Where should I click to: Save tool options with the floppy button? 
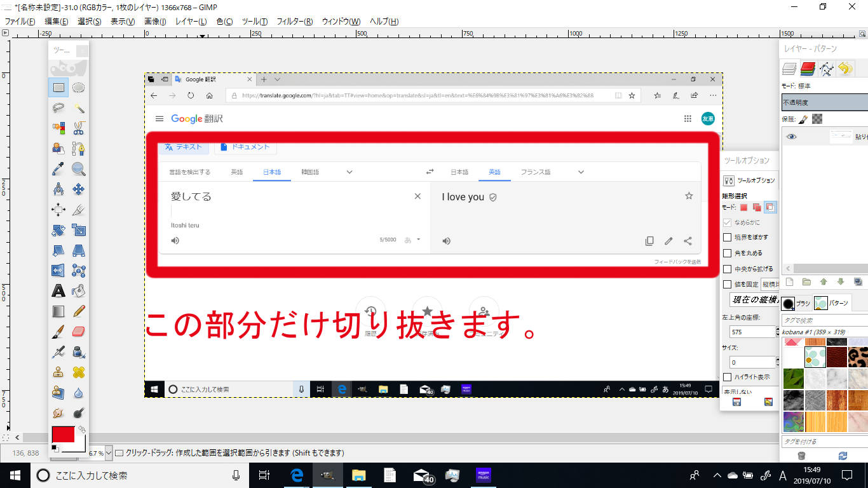[x=736, y=402]
